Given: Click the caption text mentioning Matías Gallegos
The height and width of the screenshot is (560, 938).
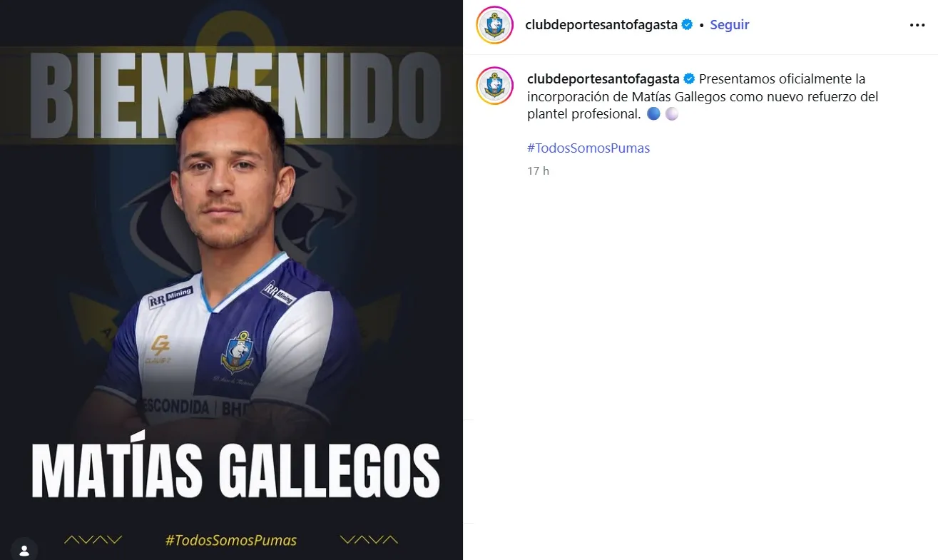Looking at the screenshot, I should point(703,96).
